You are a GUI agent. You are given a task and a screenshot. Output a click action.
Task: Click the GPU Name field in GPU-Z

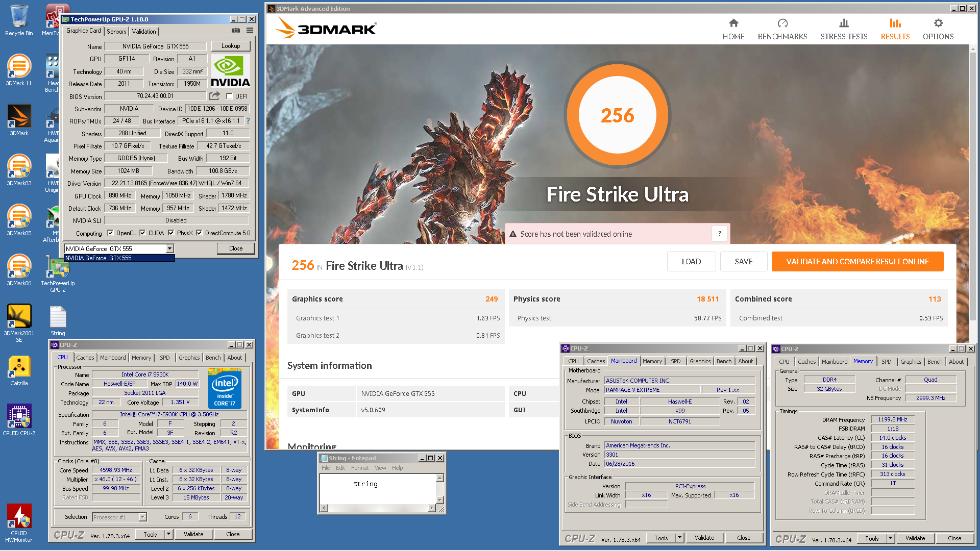coord(156,46)
